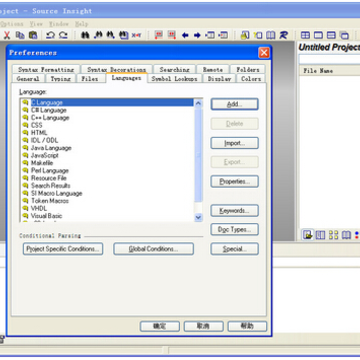This screenshot has height=360, width=360.
Task: Click the project panel file name input field
Action: click(329, 59)
